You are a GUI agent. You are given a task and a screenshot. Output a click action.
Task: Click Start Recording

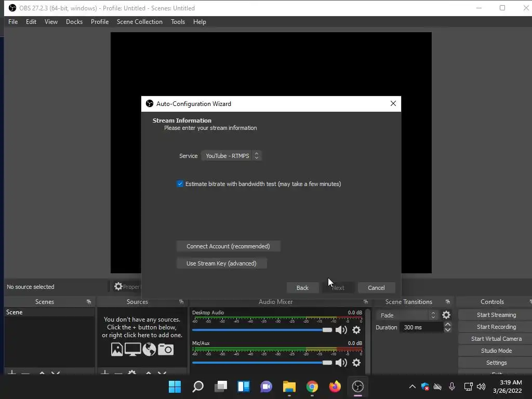pos(496,327)
